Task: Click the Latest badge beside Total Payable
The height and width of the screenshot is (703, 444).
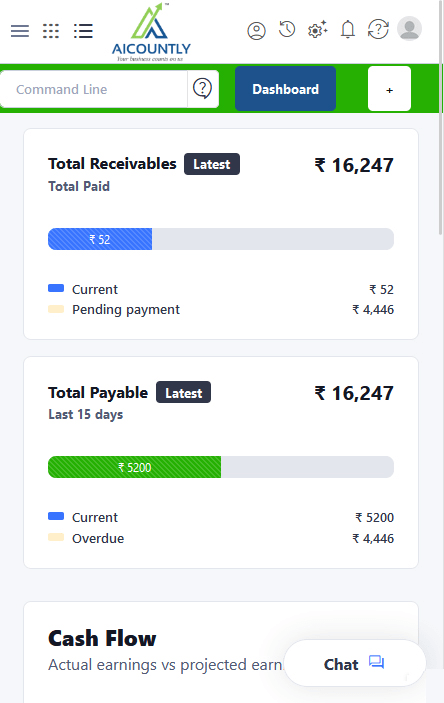Action: click(x=183, y=392)
